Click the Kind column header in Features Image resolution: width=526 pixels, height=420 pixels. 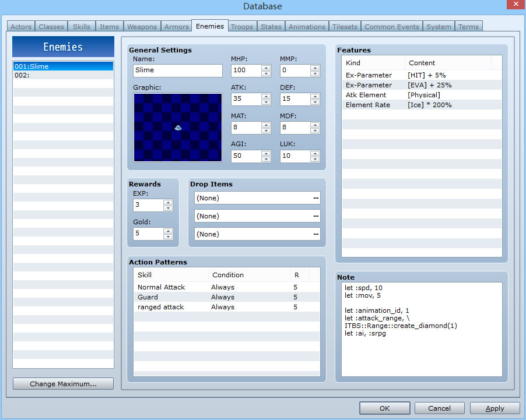[373, 63]
